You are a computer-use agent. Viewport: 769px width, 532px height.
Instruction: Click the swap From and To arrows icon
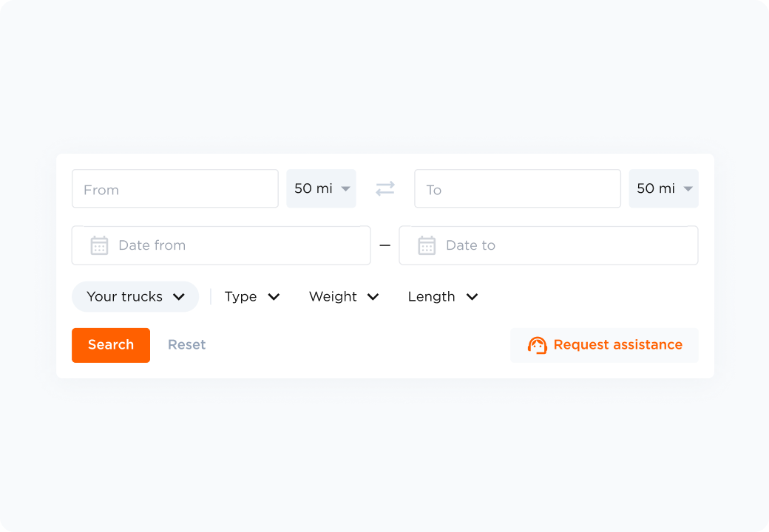click(385, 189)
